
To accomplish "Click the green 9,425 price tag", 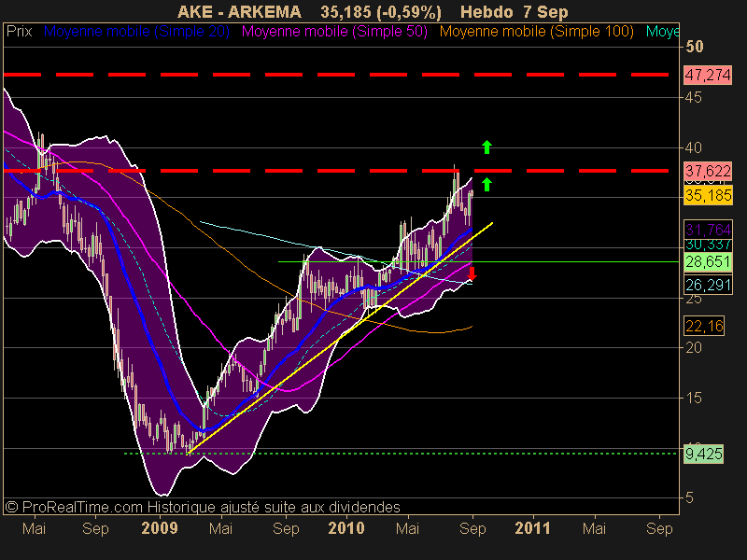I will [x=704, y=454].
